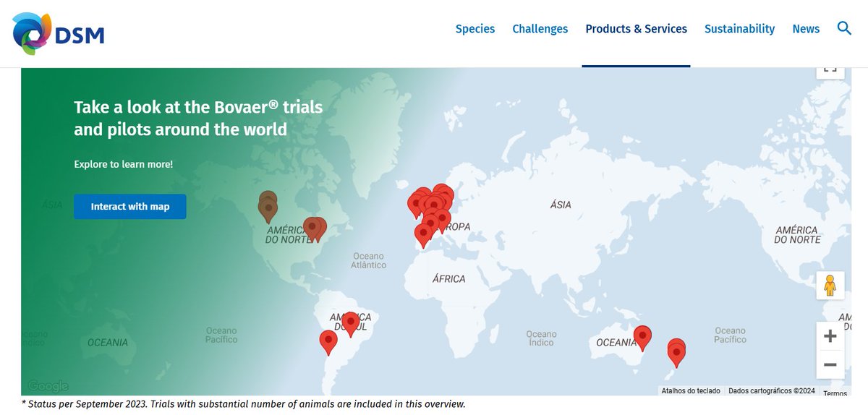Screen dimensions: 868x415
Task: Select the Australia mainland map pin
Action: click(x=642, y=338)
